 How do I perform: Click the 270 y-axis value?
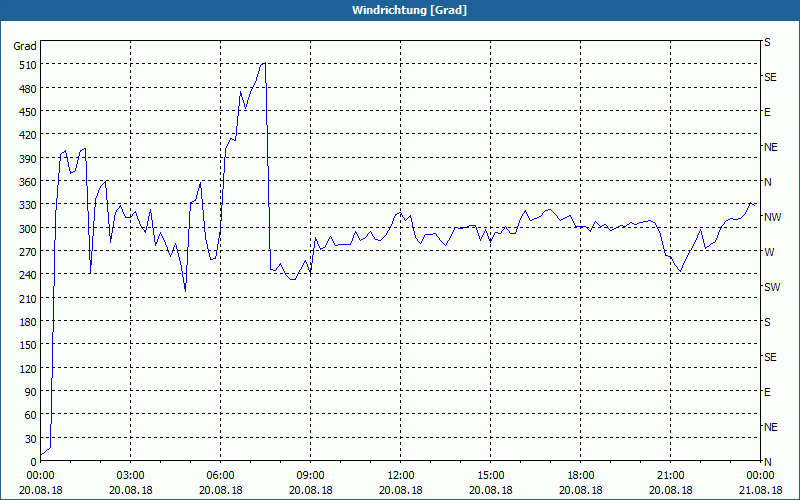coord(28,252)
